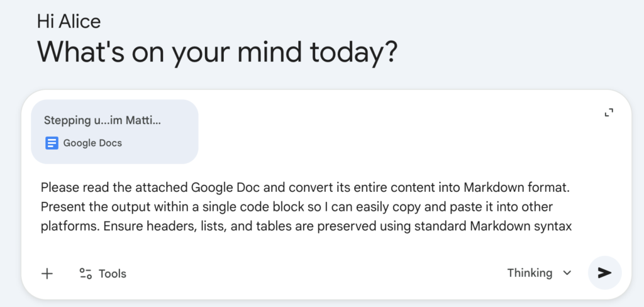This screenshot has width=644, height=307.
Task: Expand the prompt box to full screen
Action: coord(608,113)
